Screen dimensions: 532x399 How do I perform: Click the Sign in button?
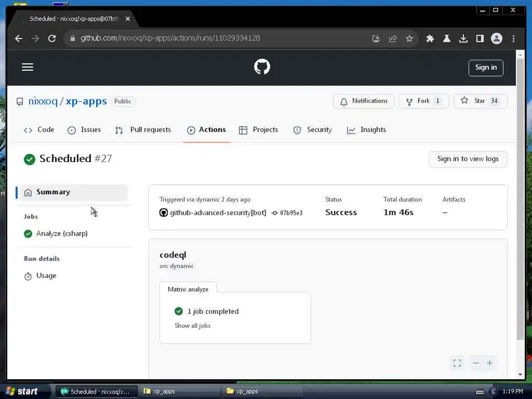coord(486,68)
